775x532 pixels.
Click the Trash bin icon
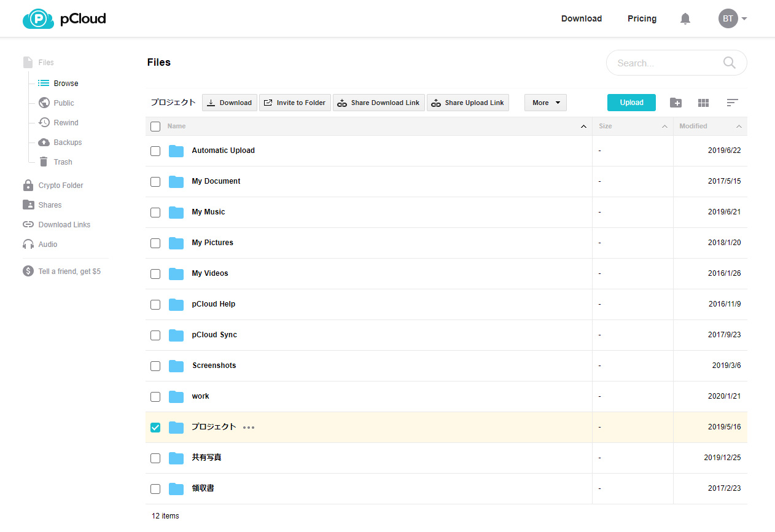point(44,162)
